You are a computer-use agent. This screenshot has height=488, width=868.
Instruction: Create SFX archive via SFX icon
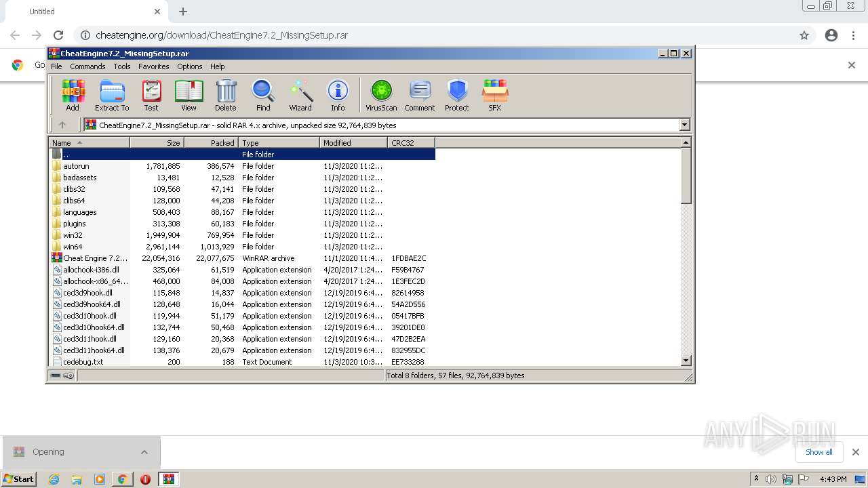coord(495,95)
